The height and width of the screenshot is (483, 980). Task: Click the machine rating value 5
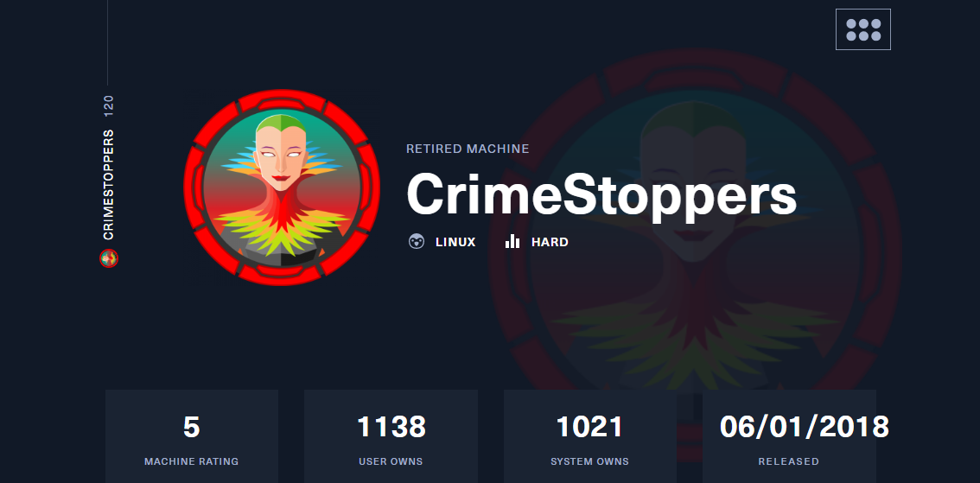pos(191,428)
